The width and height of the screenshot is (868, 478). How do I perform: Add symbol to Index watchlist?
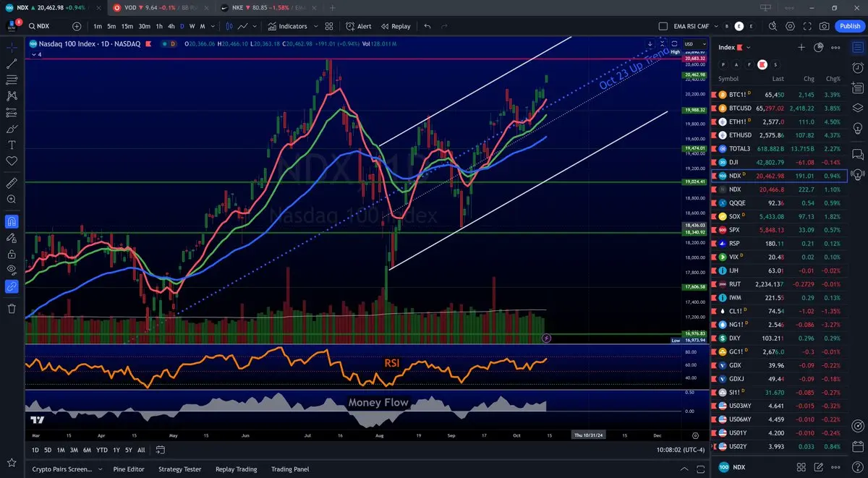coord(801,48)
